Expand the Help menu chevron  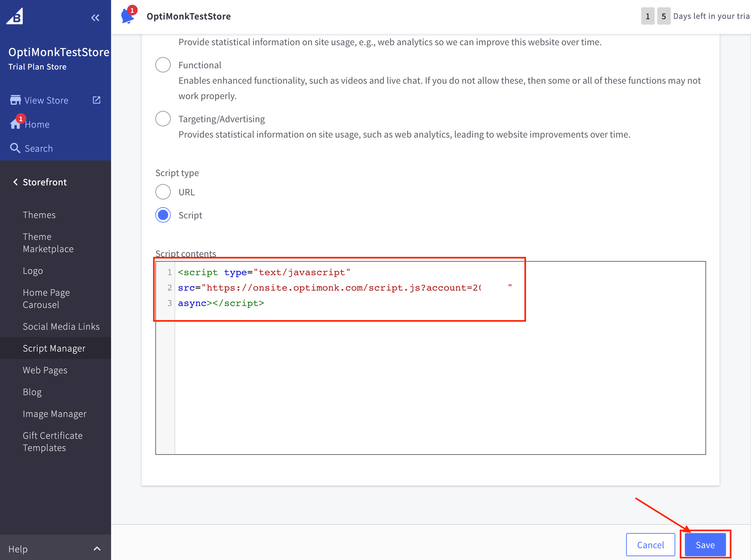97,549
